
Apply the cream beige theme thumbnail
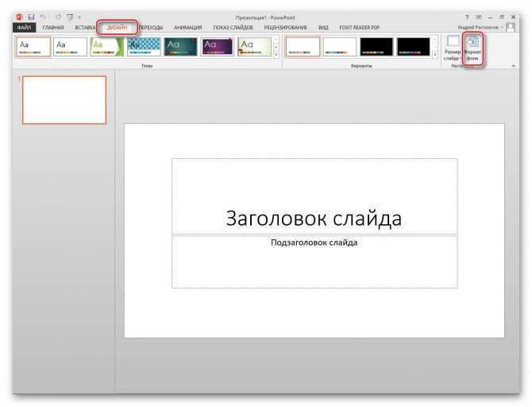[x=254, y=47]
